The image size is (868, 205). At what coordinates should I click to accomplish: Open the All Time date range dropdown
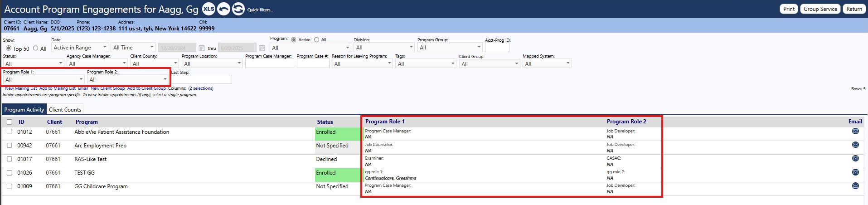pos(133,47)
